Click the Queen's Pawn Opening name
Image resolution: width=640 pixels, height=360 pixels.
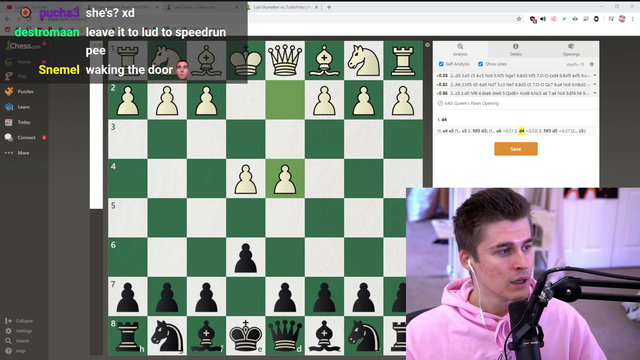coord(471,103)
